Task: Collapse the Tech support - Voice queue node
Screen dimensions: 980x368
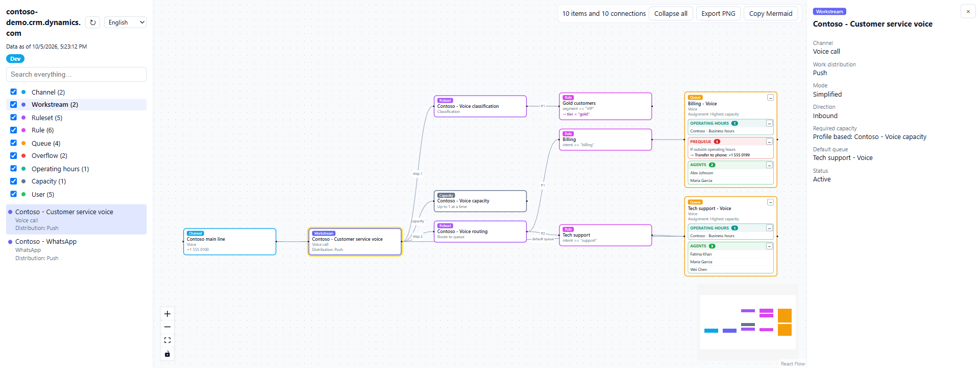Action: pos(770,202)
